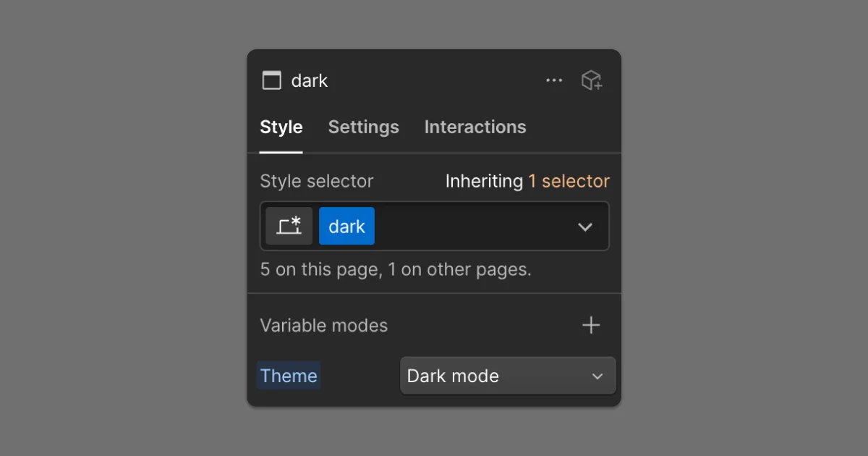868x456 pixels.
Task: Click the Style selector heading
Action: coord(317,181)
